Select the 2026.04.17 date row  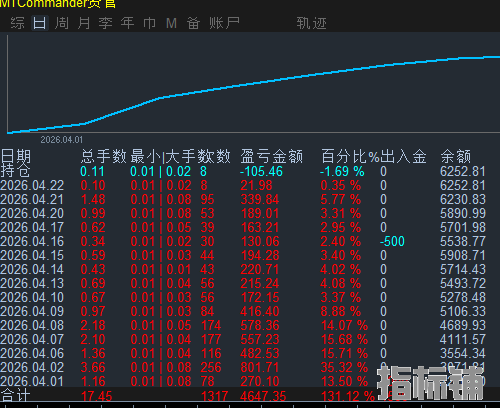(x=32, y=227)
